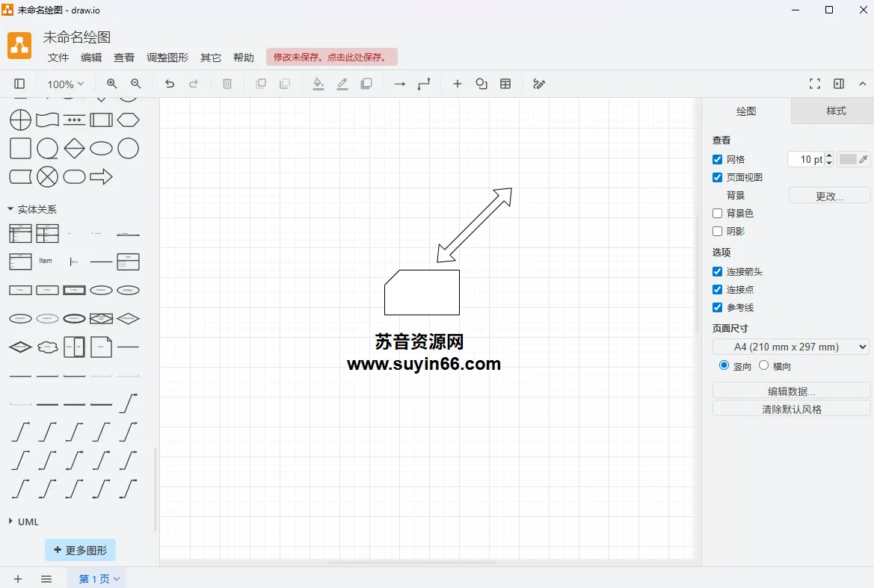
Task: Open the A4 page size dropdown
Action: coord(790,346)
